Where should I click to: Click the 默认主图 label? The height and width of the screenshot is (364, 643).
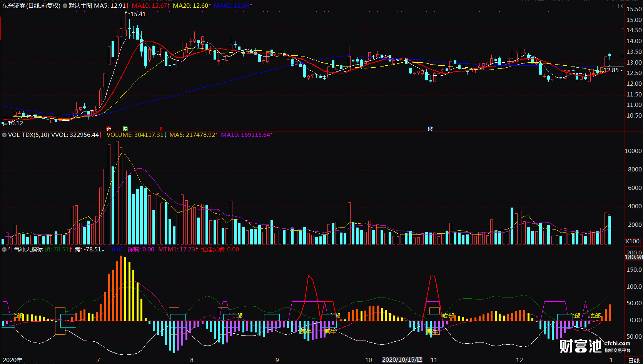pyautogui.click(x=80, y=6)
